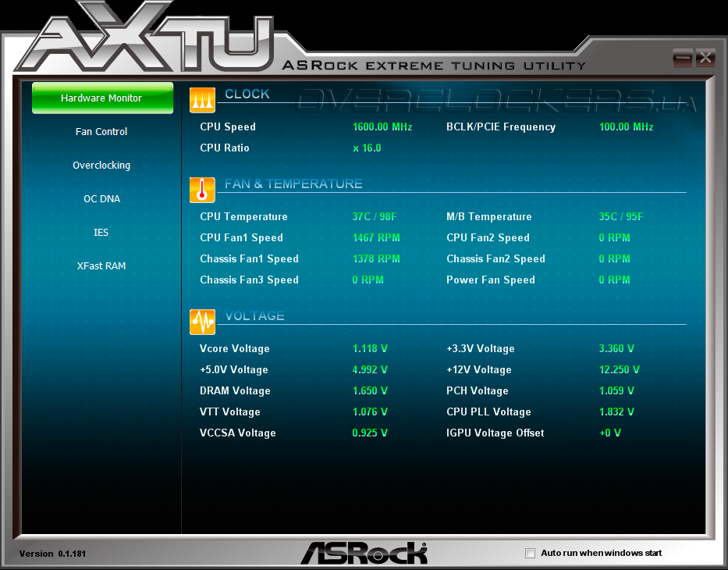Click the M/B Temperature label

489,216
